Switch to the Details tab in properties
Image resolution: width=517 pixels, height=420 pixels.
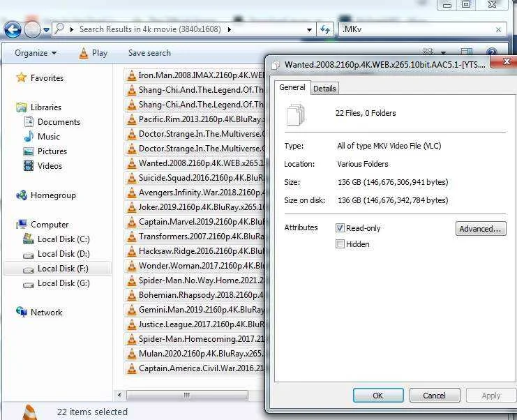(324, 89)
